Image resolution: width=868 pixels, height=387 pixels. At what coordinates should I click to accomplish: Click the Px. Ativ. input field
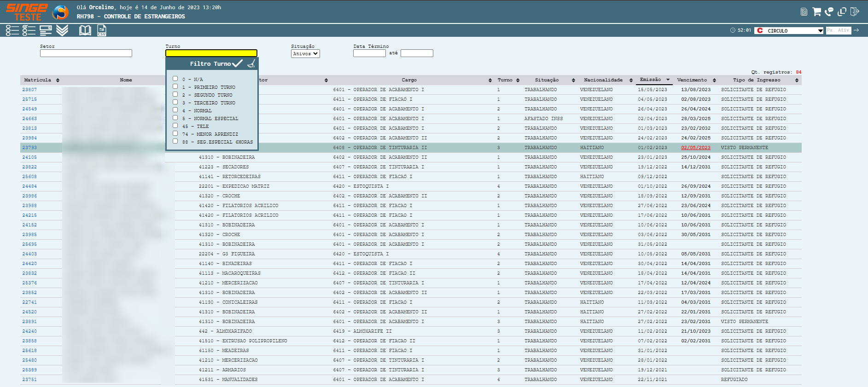pyautogui.click(x=838, y=30)
